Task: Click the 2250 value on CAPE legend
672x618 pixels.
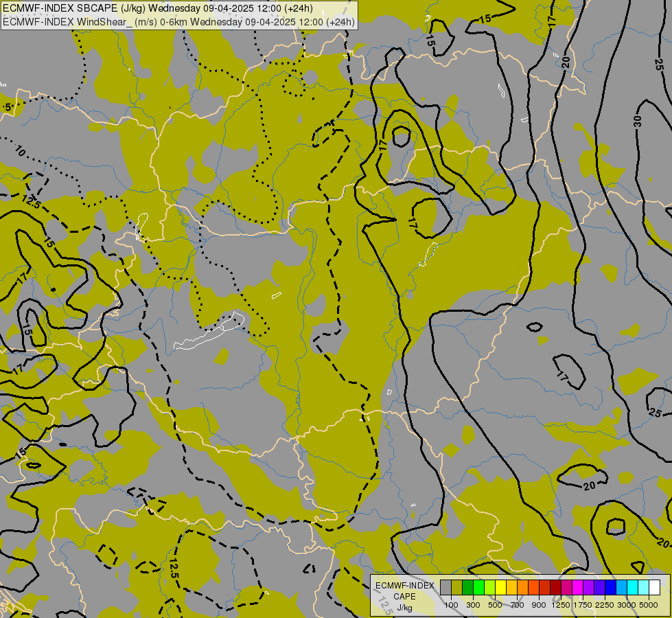Action: pyautogui.click(x=605, y=605)
